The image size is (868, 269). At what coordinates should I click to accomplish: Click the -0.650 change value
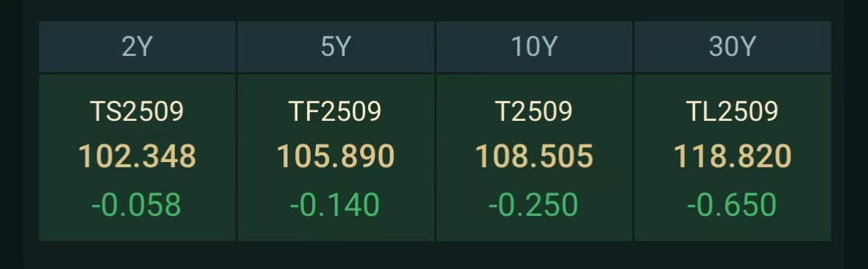(732, 205)
